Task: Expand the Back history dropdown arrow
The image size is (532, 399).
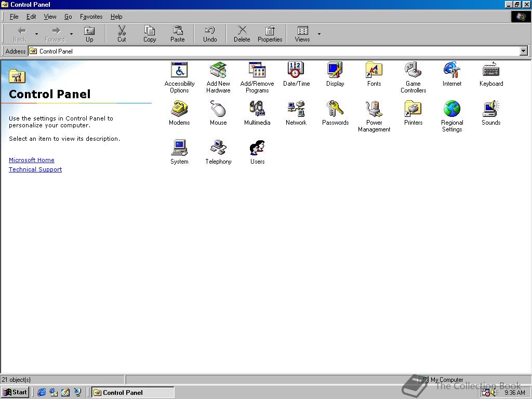Action: 36,34
